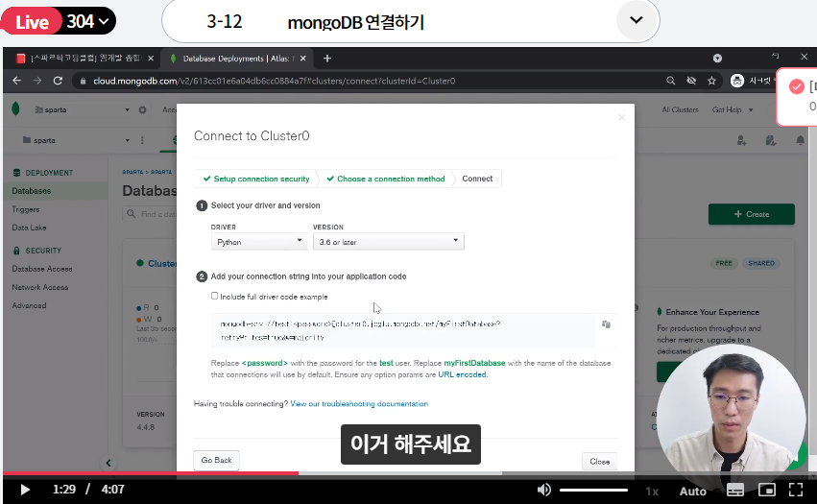Switch to the first browser tab

(84, 59)
